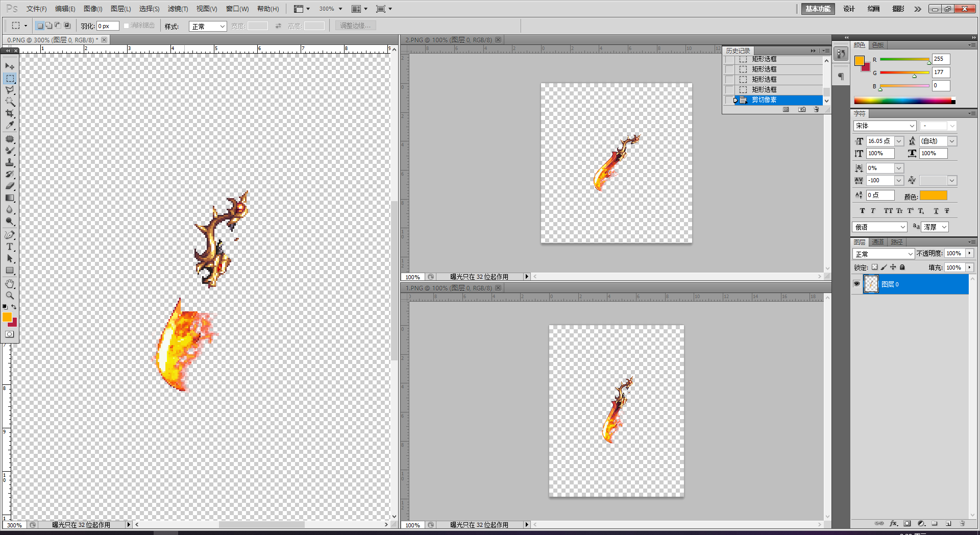Image resolution: width=980 pixels, height=535 pixels.
Task: Add a layer mask to 图层 0
Action: [x=907, y=523]
